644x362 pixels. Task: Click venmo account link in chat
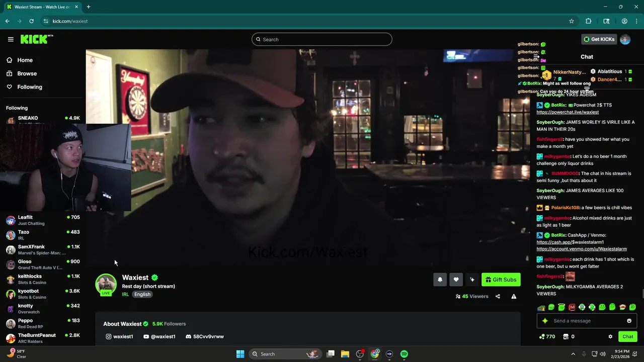point(582,249)
